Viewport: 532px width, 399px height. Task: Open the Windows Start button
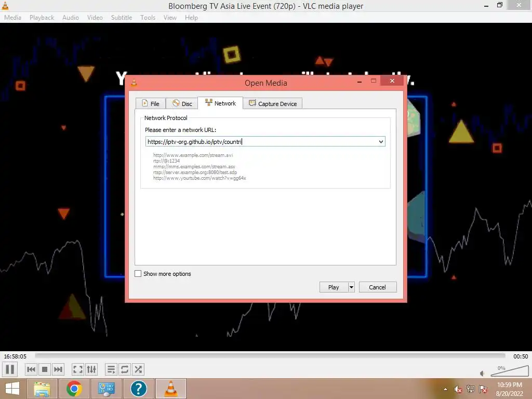coord(12,389)
